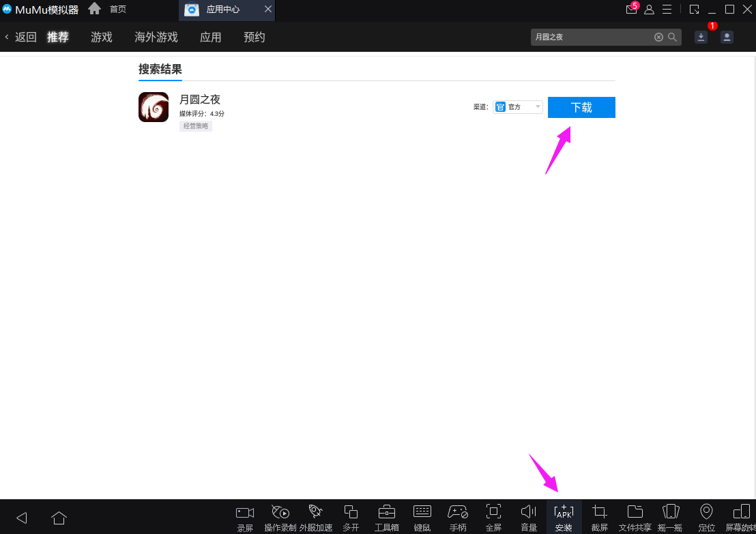
Task: Open the 多开 multi-instance tool
Action: click(351, 518)
